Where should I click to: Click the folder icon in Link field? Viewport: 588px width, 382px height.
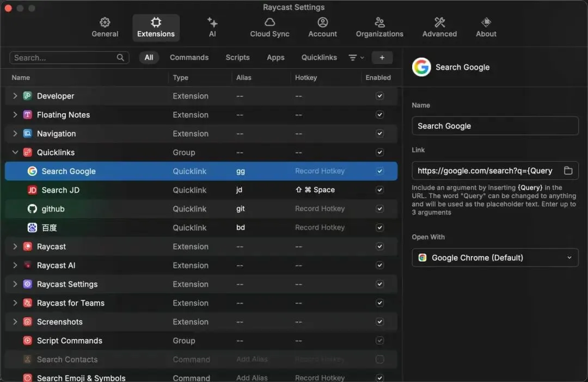click(568, 171)
